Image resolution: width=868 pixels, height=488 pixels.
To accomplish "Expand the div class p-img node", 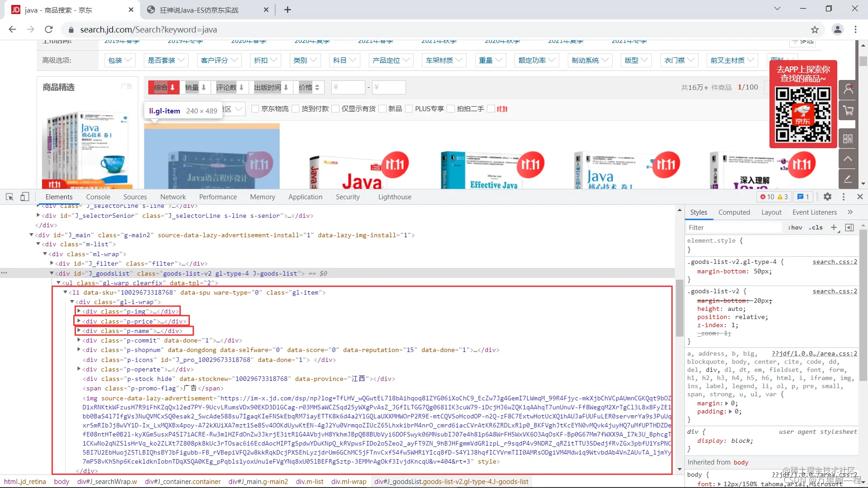I will point(79,311).
